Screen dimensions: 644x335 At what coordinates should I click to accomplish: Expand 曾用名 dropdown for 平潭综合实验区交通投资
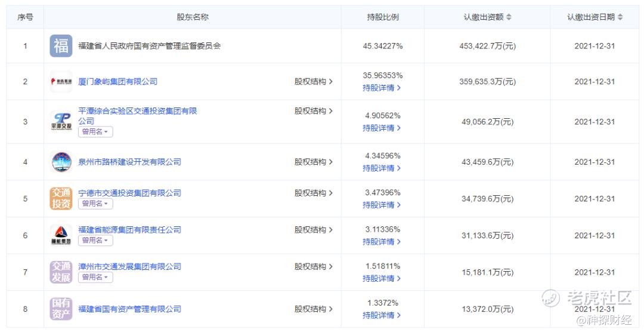tap(95, 132)
